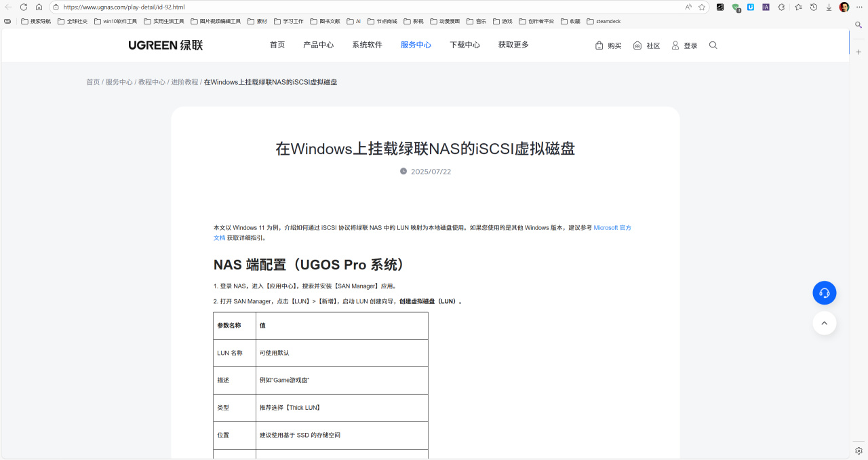
Task: Click the UGREEN 绿联 logo
Action: click(165, 45)
